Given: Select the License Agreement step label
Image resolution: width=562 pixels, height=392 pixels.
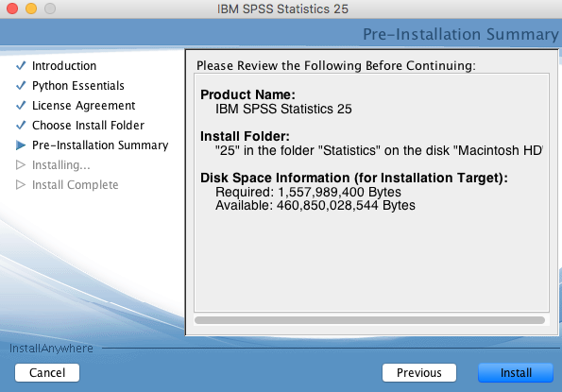Looking at the screenshot, I should [x=83, y=106].
